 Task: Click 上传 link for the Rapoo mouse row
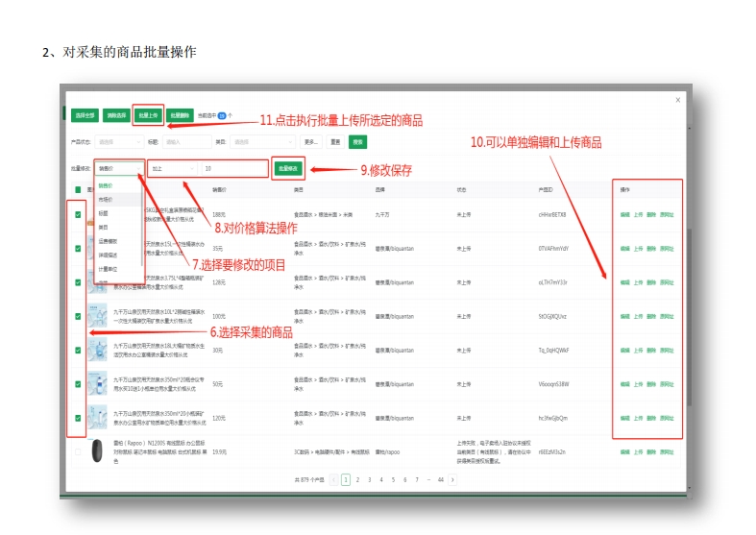(x=639, y=451)
